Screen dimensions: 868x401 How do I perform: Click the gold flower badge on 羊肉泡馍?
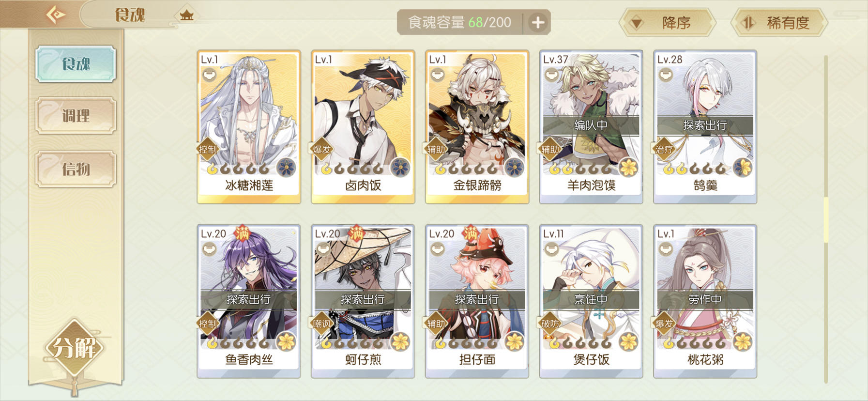coord(628,168)
